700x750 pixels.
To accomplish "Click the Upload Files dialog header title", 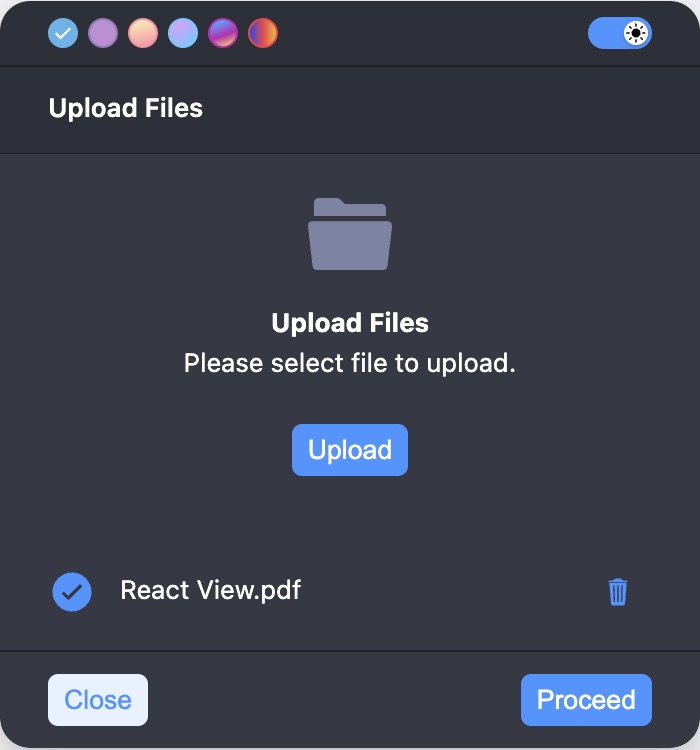I will pyautogui.click(x=126, y=108).
